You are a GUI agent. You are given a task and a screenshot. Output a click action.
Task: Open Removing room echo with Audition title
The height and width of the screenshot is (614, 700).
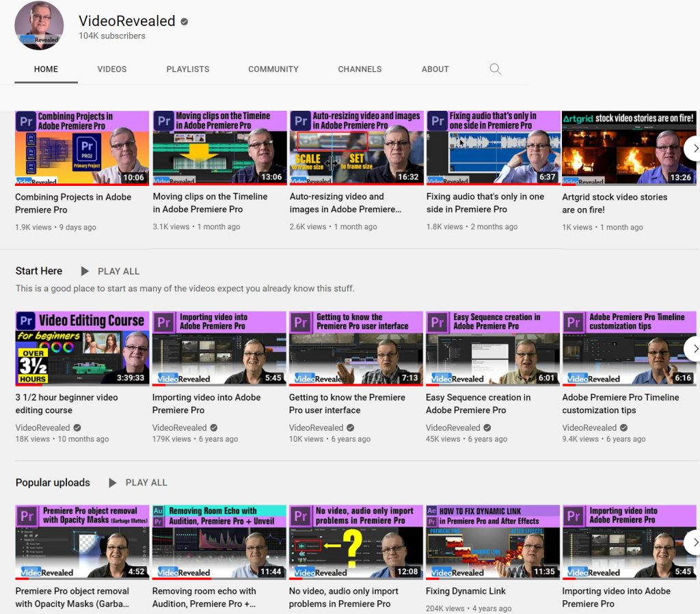(x=204, y=598)
